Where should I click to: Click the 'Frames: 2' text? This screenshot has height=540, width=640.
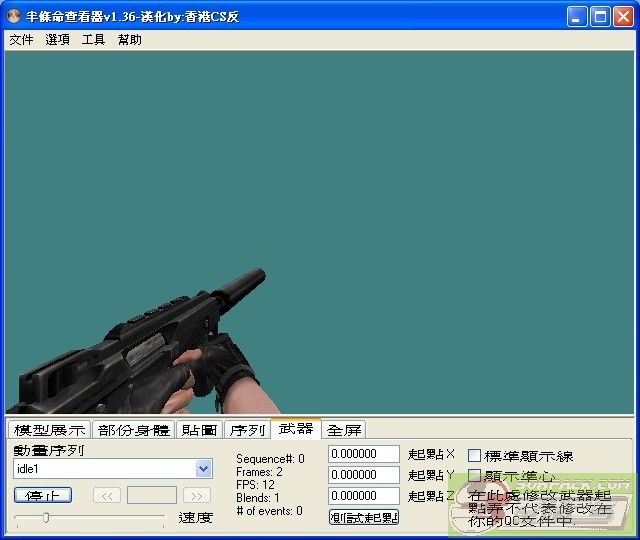coord(259,472)
